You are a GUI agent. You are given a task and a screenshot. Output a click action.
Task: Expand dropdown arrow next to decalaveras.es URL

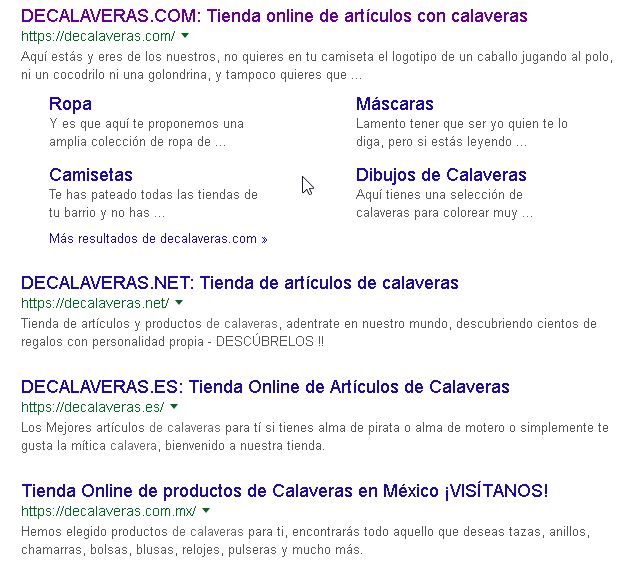point(174,407)
